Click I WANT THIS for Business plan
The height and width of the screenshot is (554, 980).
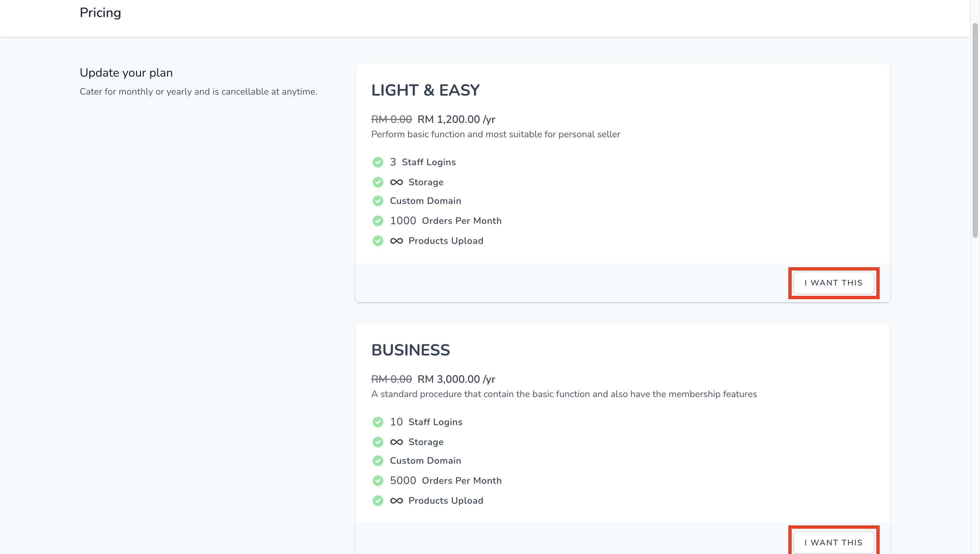(833, 542)
